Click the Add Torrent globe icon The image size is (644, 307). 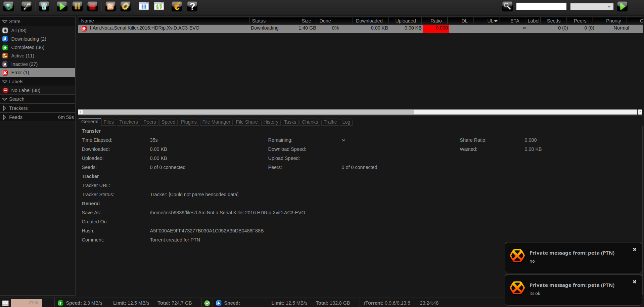(x=8, y=6)
